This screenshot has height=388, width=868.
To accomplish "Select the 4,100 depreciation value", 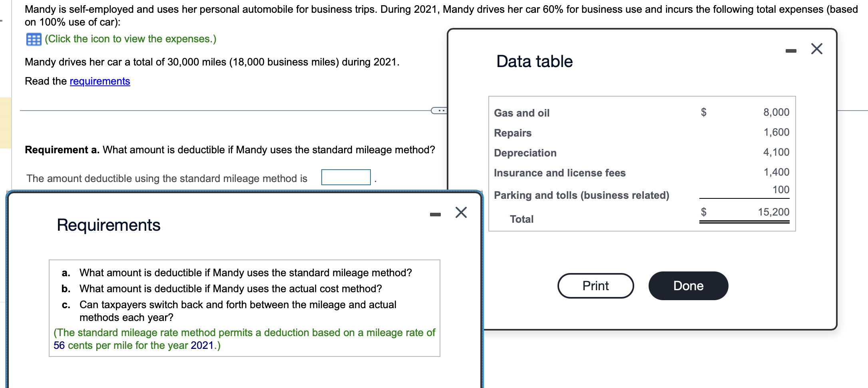I will 776,152.
